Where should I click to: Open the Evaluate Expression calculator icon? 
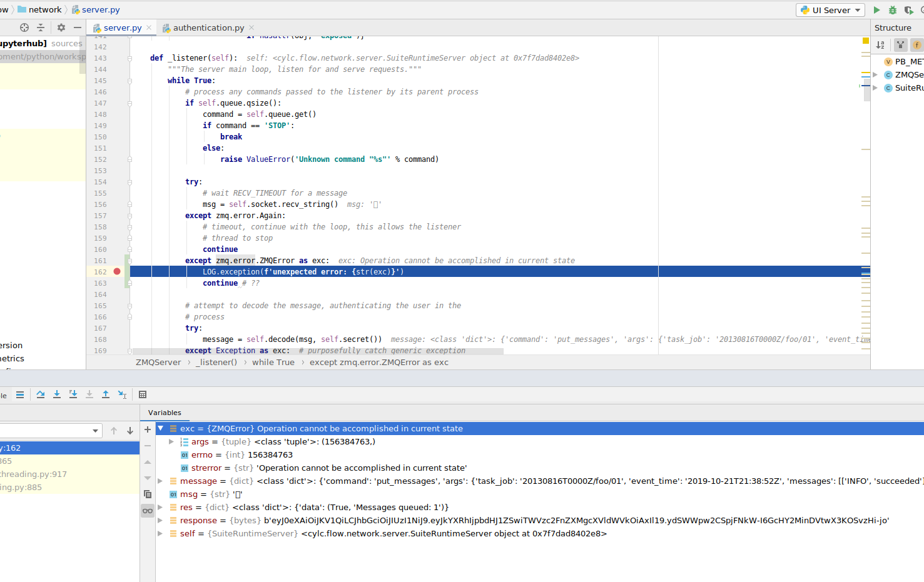[143, 394]
